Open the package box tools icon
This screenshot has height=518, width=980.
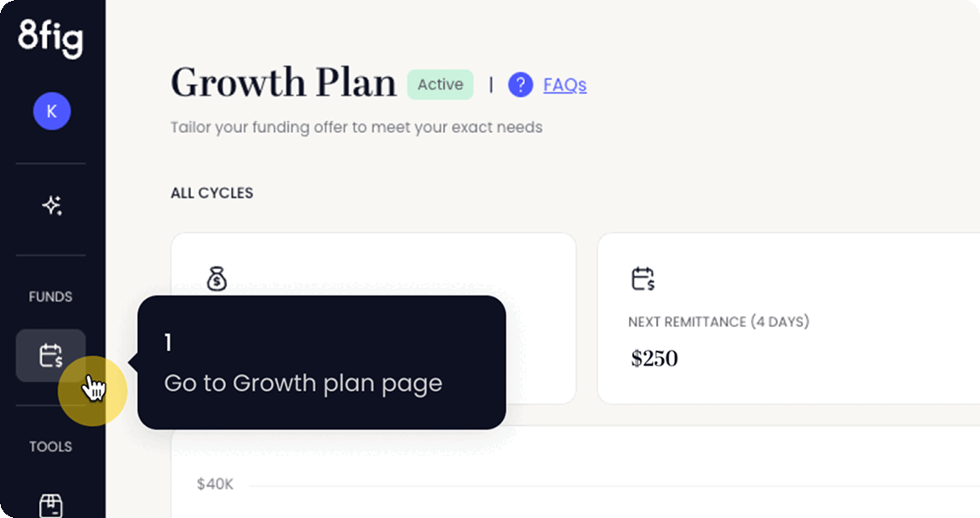50,505
